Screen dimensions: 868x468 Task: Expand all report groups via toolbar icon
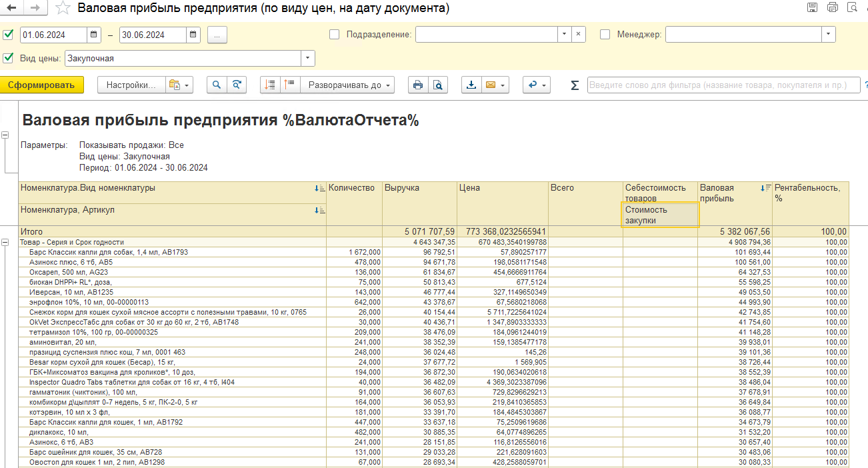point(290,85)
